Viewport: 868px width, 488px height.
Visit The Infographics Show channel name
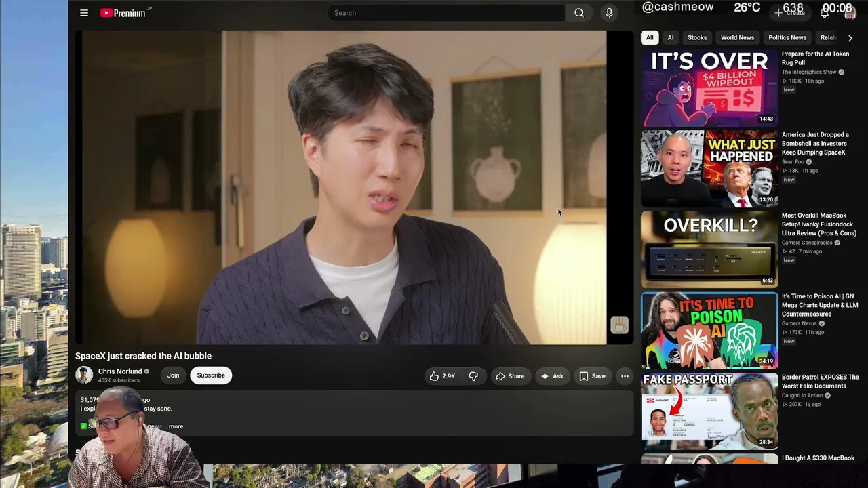click(809, 72)
